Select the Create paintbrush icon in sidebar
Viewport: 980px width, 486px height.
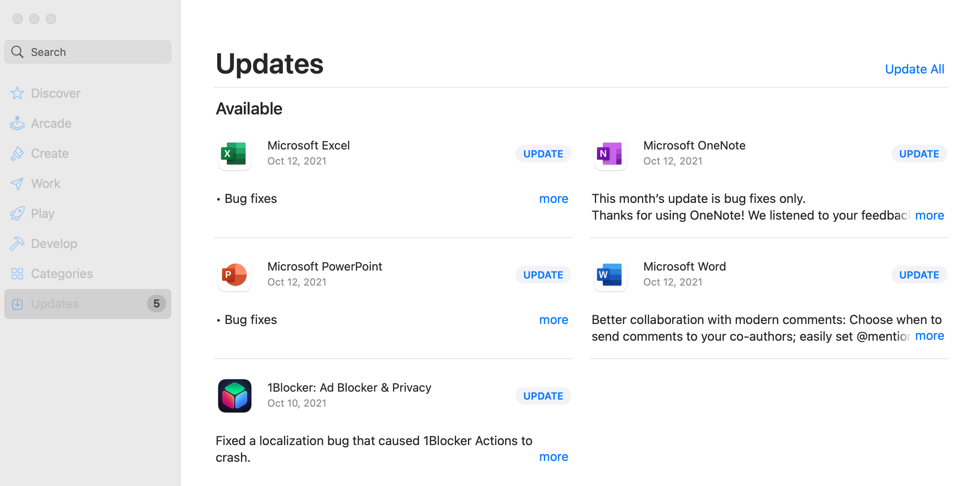point(17,153)
